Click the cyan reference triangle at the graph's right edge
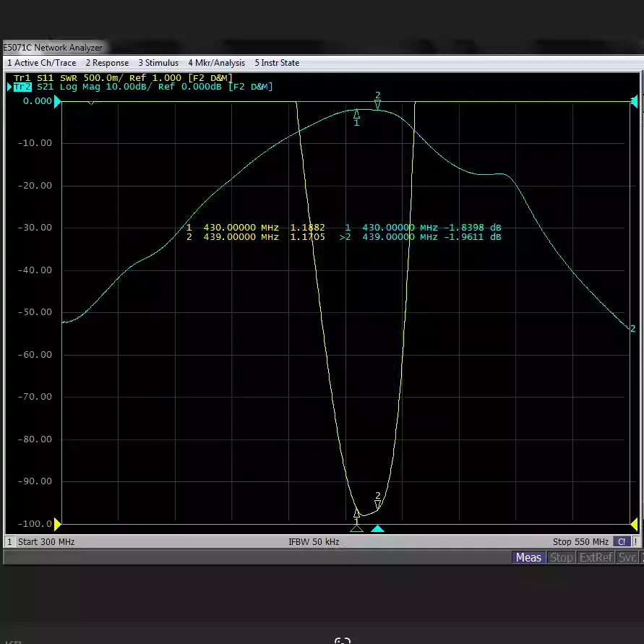Image resolution: width=644 pixels, height=644 pixels. (635, 101)
